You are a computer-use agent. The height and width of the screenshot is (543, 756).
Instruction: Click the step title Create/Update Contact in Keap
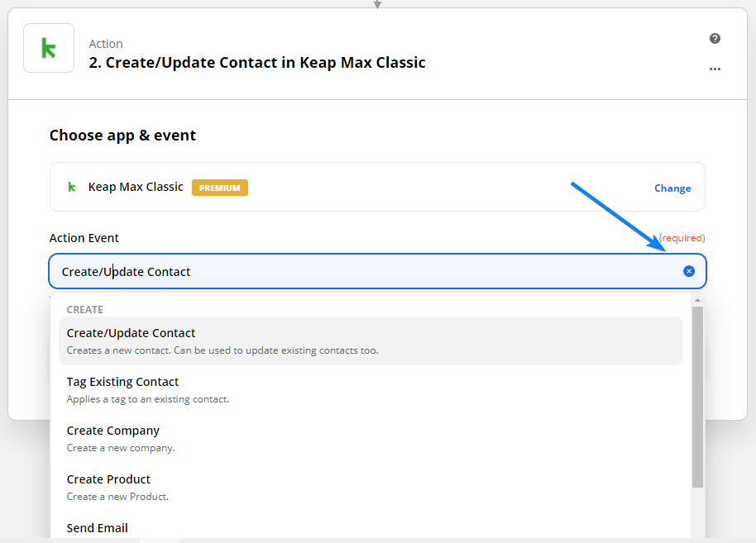(257, 62)
